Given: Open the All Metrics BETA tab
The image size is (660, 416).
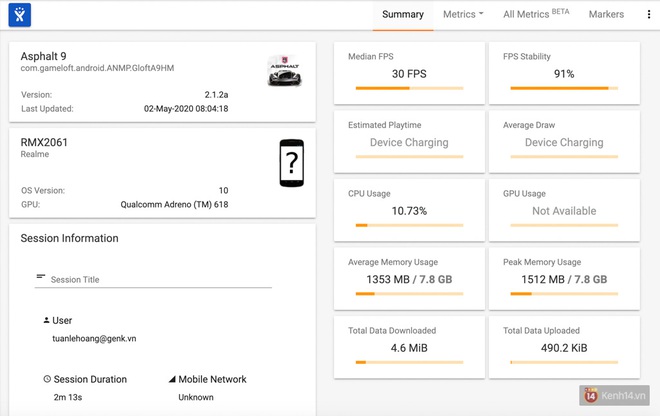Looking at the screenshot, I should (536, 14).
